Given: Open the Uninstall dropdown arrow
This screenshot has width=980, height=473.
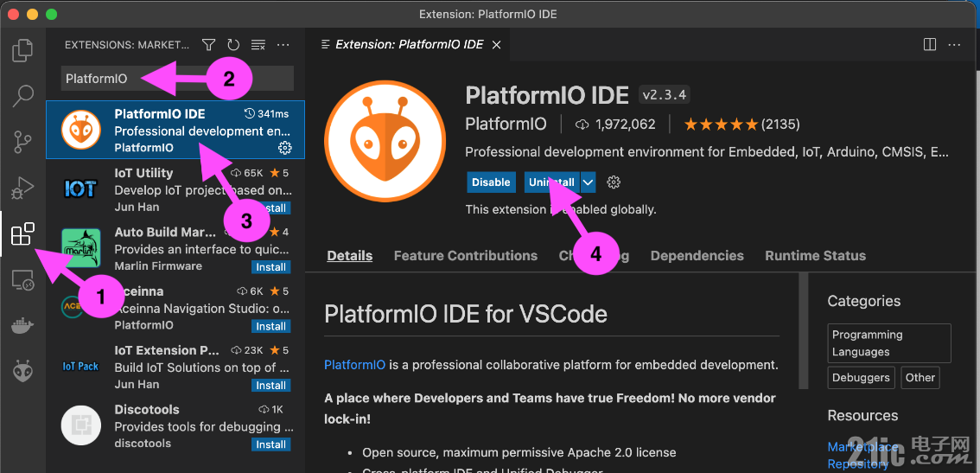Looking at the screenshot, I should (x=589, y=182).
